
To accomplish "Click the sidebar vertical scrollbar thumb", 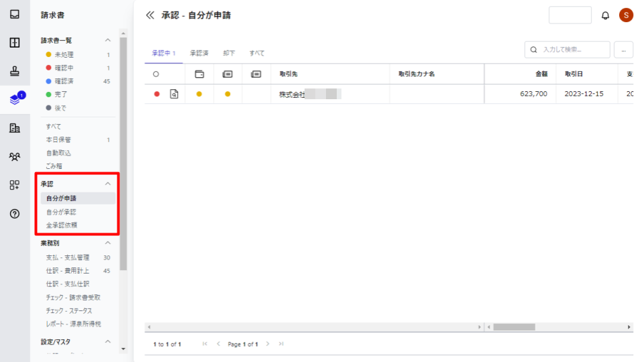I will [123, 154].
